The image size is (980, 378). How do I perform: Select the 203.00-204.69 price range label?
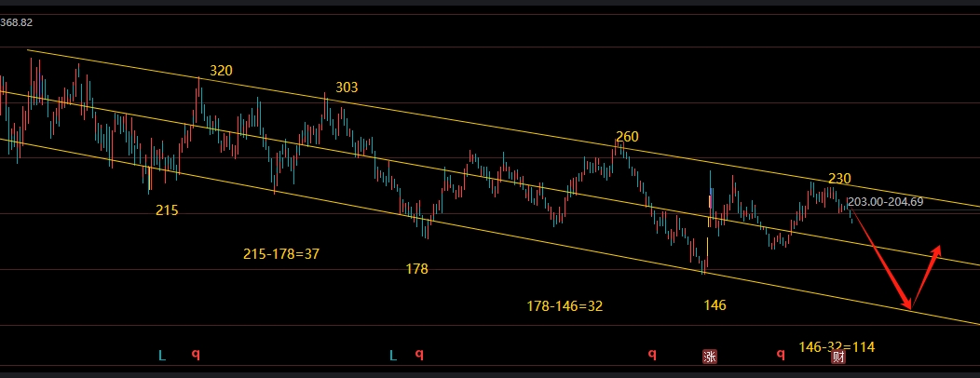coord(886,202)
